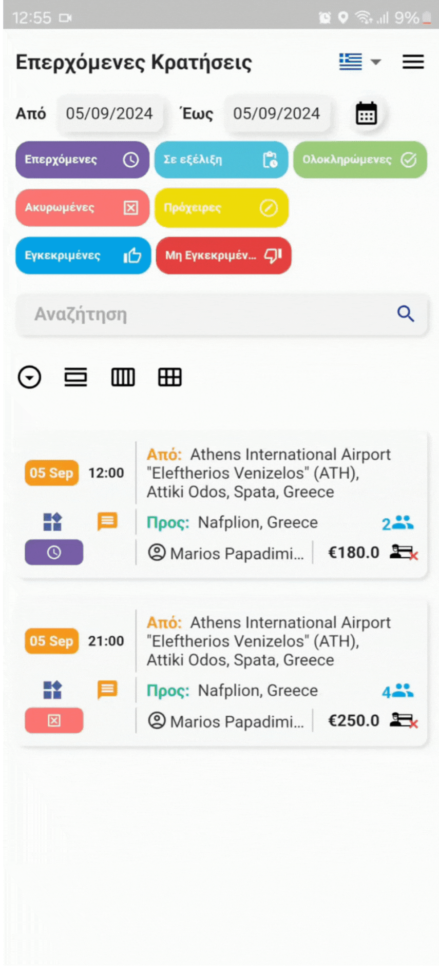Image resolution: width=439 pixels, height=980 pixels.
Task: Switch to single-row list view icon
Action: [75, 377]
